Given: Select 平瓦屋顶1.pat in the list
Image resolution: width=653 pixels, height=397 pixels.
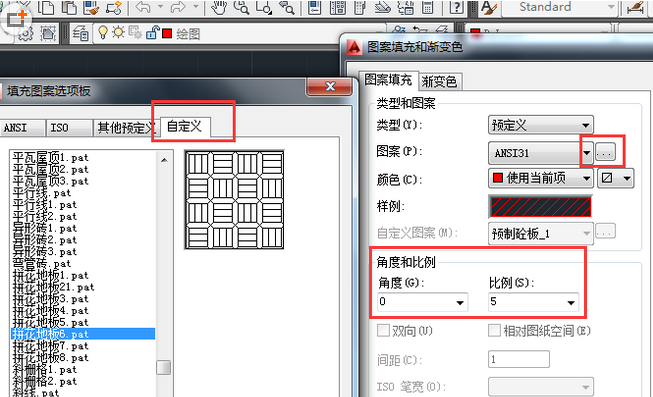Looking at the screenshot, I should 50,157.
